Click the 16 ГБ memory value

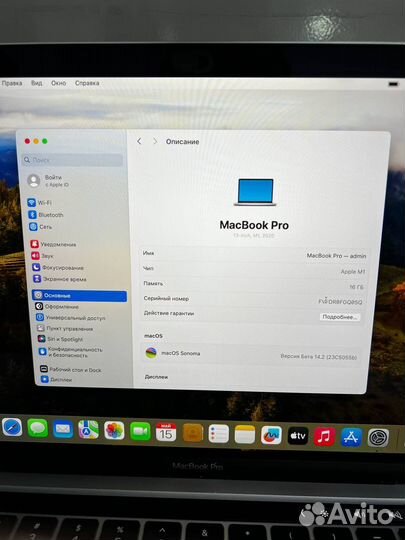[356, 287]
